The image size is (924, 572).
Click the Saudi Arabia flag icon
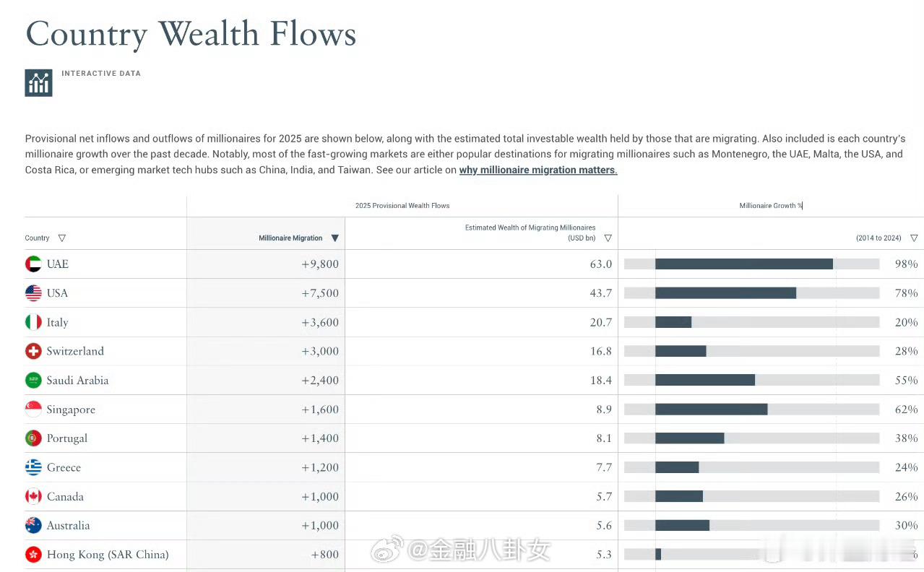coord(33,381)
